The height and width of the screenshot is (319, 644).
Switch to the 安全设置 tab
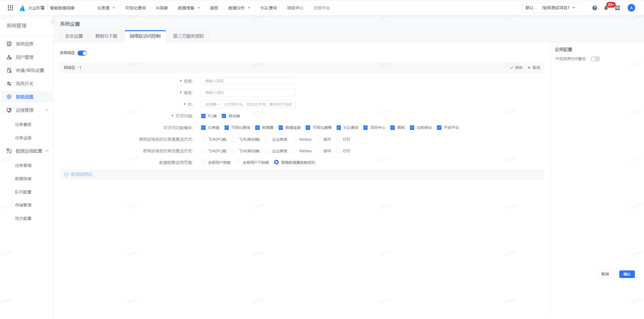click(x=74, y=36)
